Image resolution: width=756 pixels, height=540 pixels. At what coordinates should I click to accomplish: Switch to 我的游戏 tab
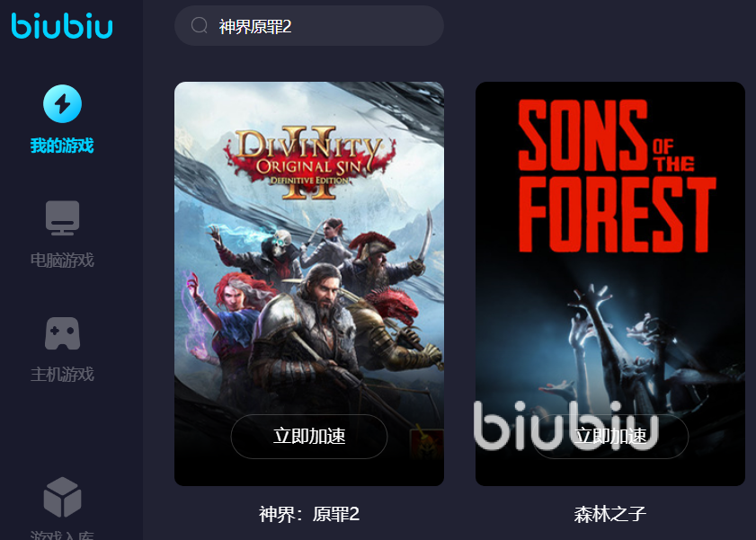62,146
